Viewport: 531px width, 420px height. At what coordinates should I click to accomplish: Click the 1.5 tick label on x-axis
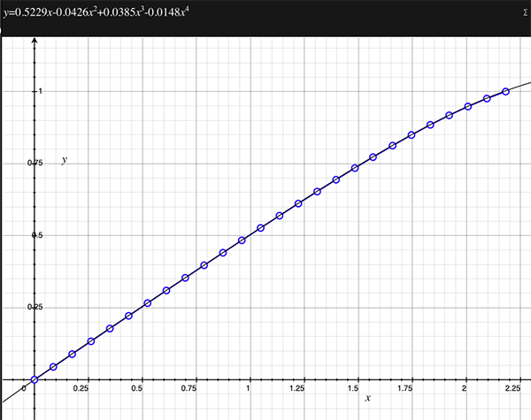coord(356,388)
